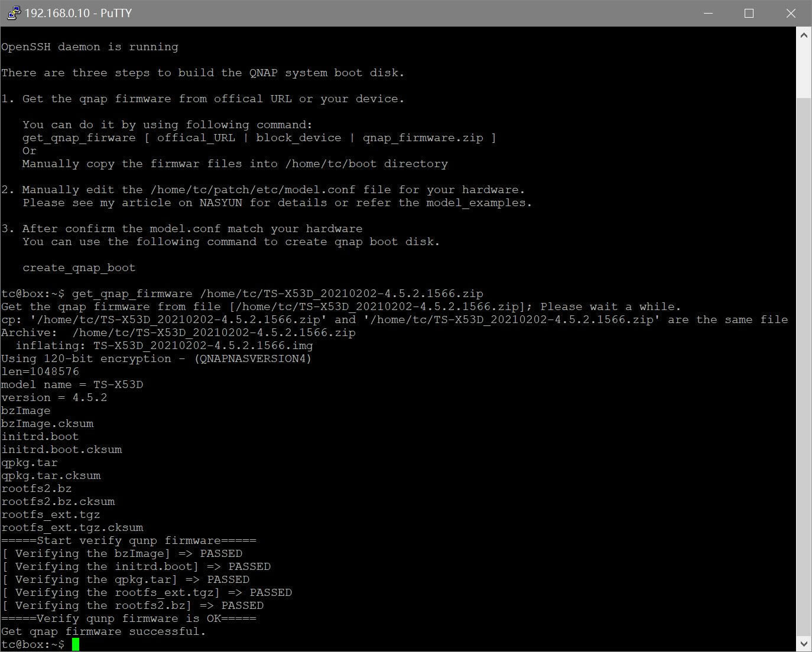The width and height of the screenshot is (812, 652).
Task: Click 'Get qnap firmware successful.' line
Action: tap(103, 631)
